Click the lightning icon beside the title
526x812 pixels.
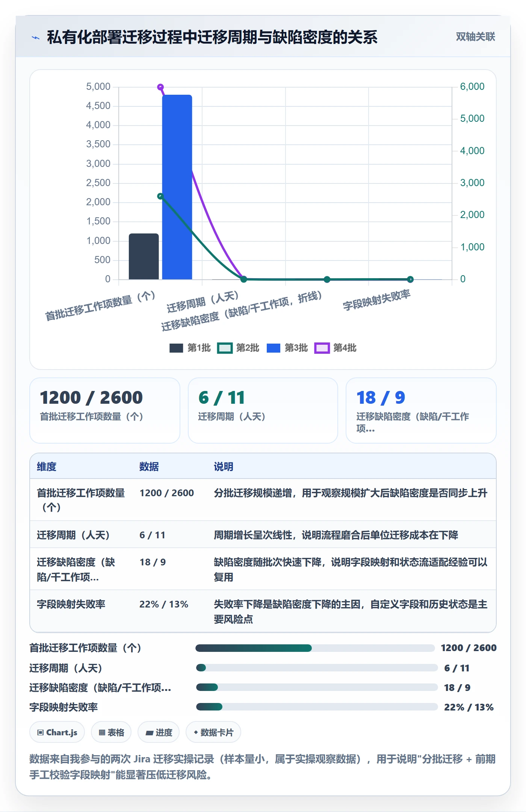[x=36, y=38]
